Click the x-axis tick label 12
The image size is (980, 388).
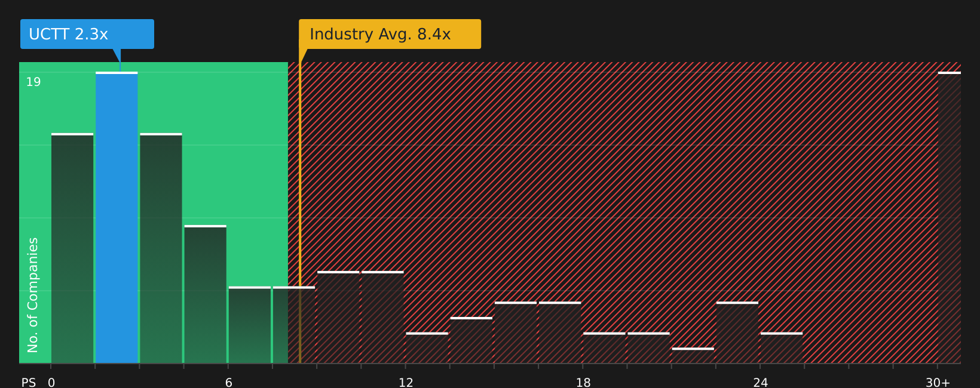click(406, 383)
